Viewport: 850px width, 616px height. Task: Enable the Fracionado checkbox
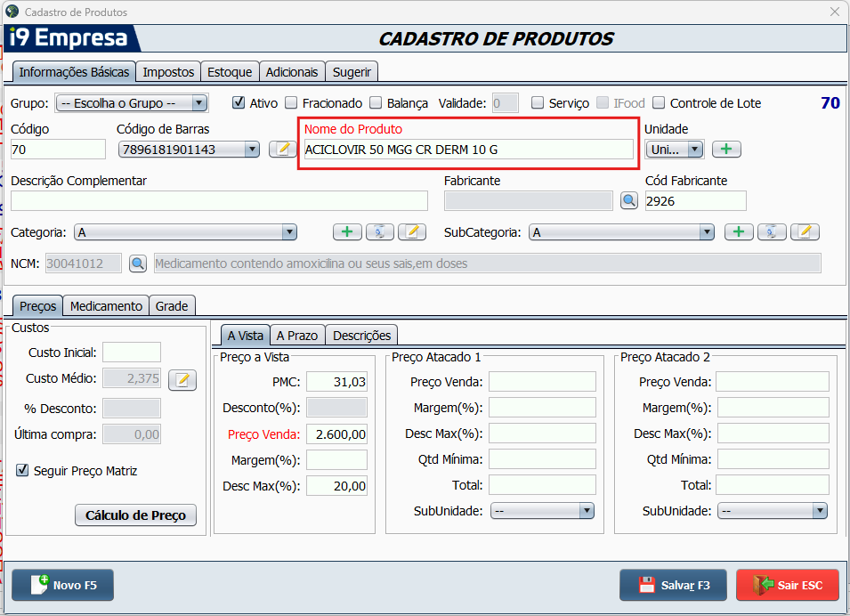click(x=292, y=103)
